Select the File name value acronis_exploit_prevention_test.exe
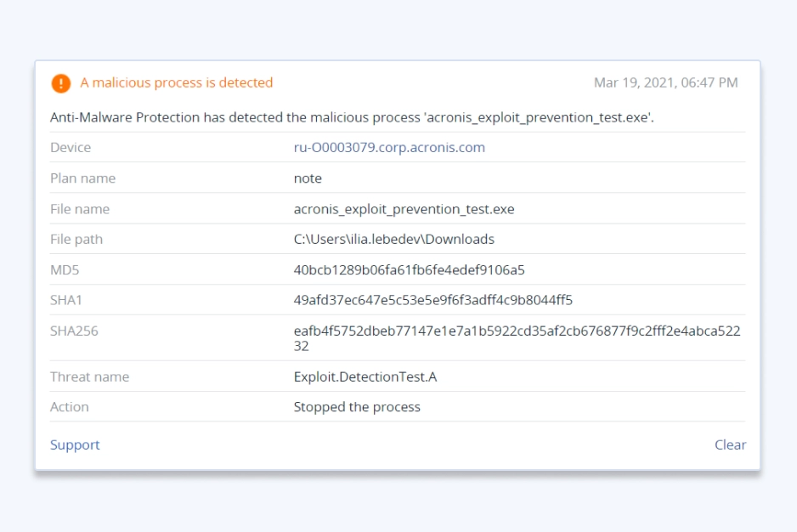Viewport: 797px width, 532px height. (x=404, y=209)
